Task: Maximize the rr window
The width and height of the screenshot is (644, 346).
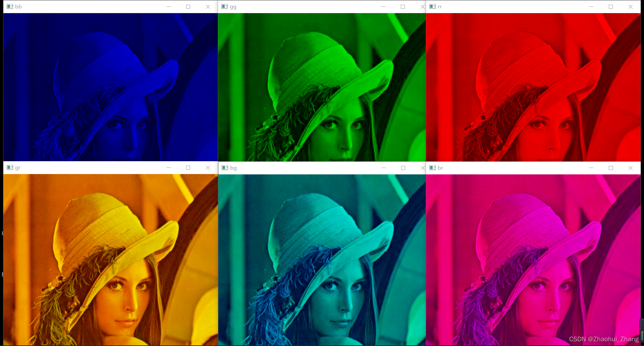Action: pyautogui.click(x=611, y=7)
